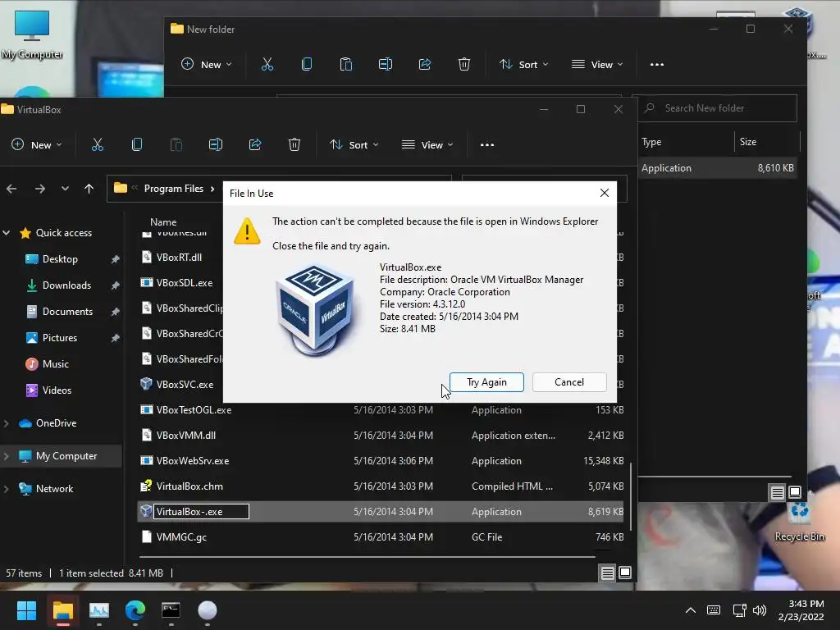This screenshot has width=840, height=630.
Task: Select Network in navigation pane
Action: [54, 489]
